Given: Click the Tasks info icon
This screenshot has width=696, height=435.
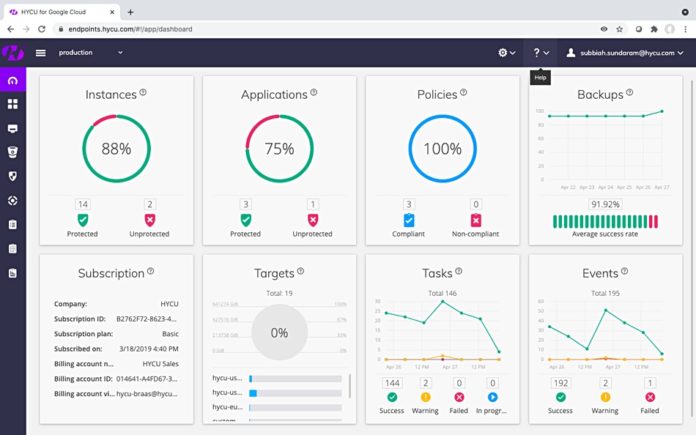Looking at the screenshot, I should point(459,271).
